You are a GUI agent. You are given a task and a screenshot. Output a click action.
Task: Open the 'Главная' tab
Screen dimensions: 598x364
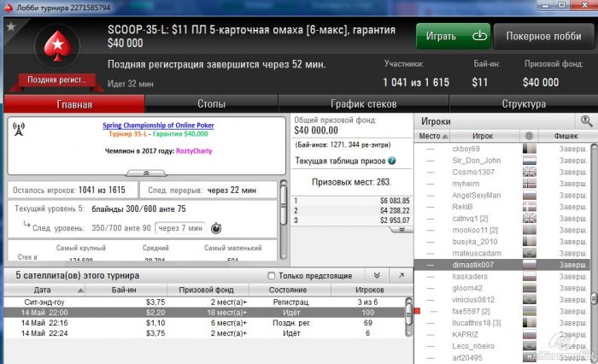pyautogui.click(x=74, y=103)
